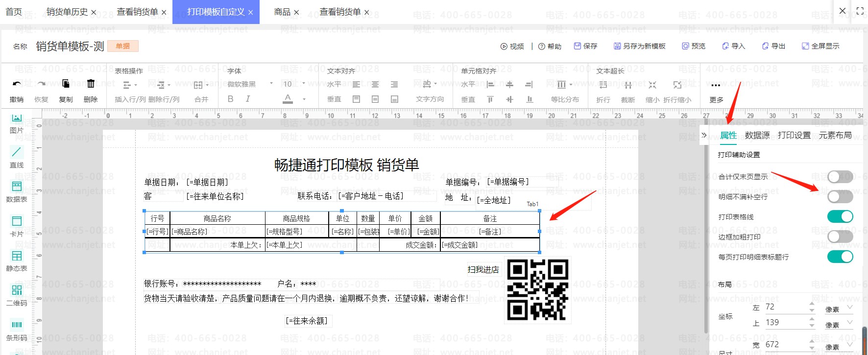Toggle bold text formatting
Viewport: 868px width, 355px height.
pyautogui.click(x=230, y=99)
